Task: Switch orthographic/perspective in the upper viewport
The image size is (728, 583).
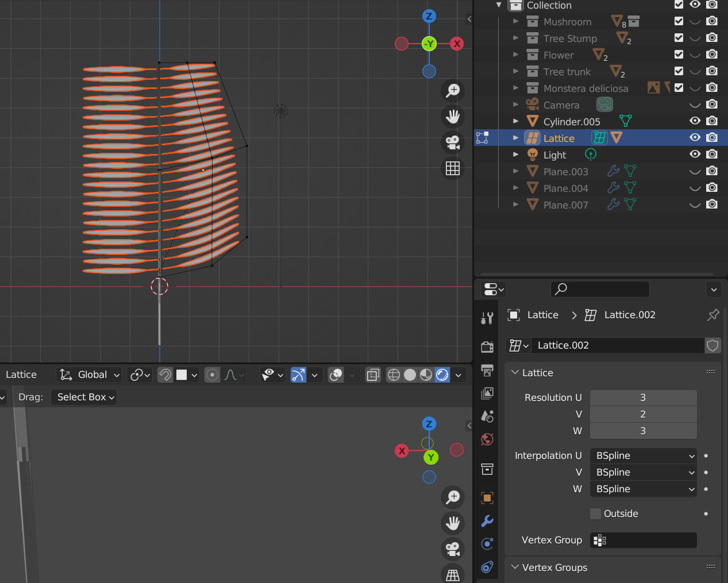Action: pyautogui.click(x=453, y=168)
